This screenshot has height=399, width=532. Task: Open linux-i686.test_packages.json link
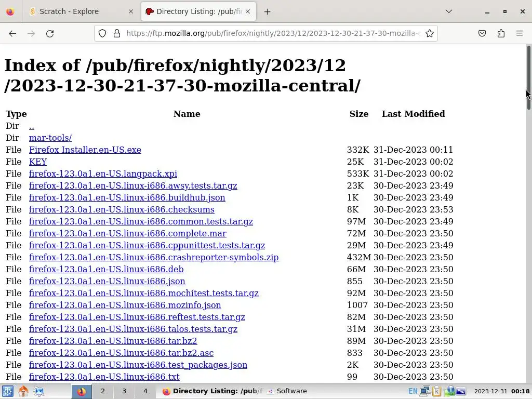(138, 365)
